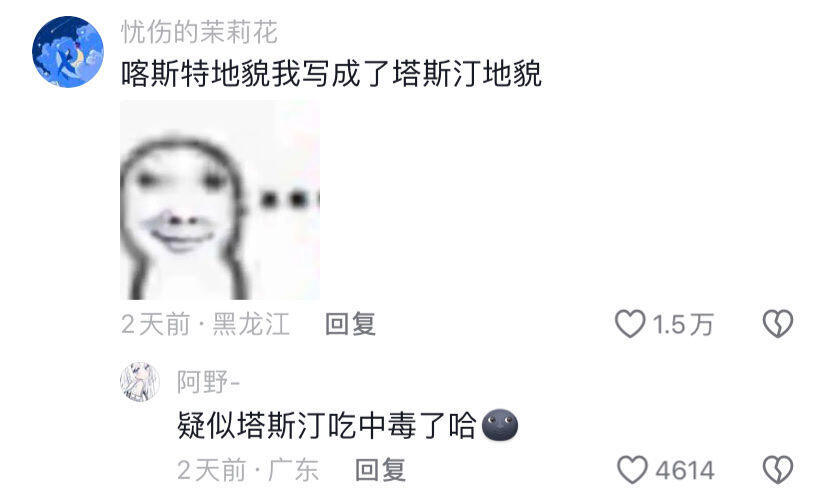Viewport: 828px width, 489px height.
Task: Like 阿野-'s reply with the heart icon
Action: (x=632, y=469)
